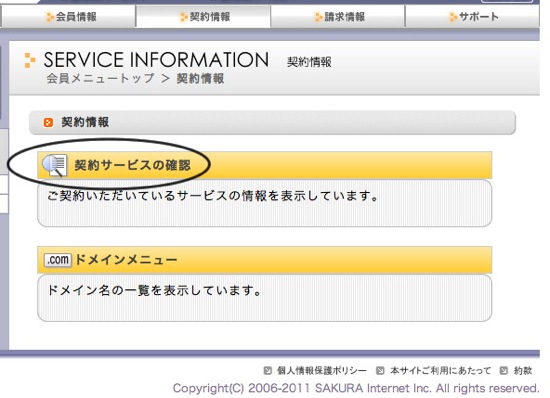Click the orange square icon in 契約情報 header
Image resolution: width=550 pixels, height=398 pixels.
pos(48,122)
